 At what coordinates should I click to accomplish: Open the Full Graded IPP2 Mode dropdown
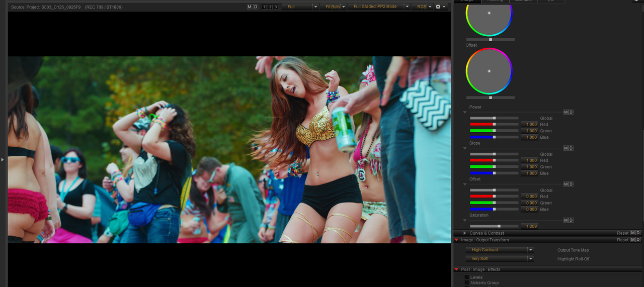[x=378, y=7]
